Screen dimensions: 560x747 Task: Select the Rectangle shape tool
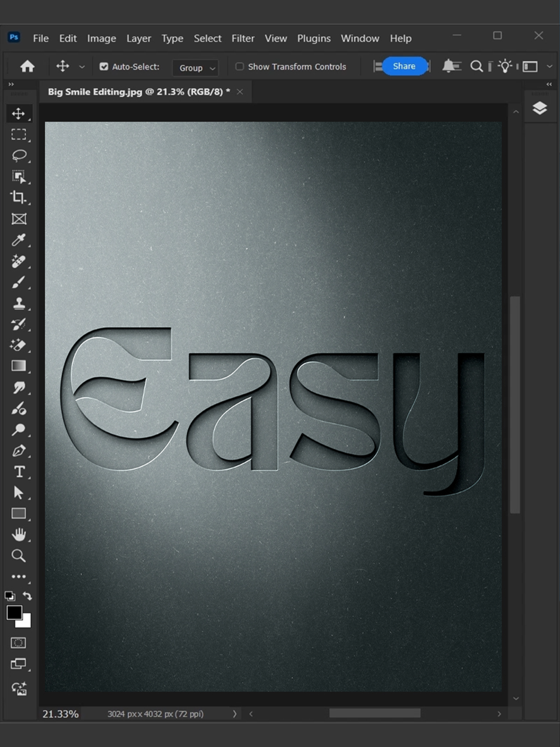pos(19,514)
